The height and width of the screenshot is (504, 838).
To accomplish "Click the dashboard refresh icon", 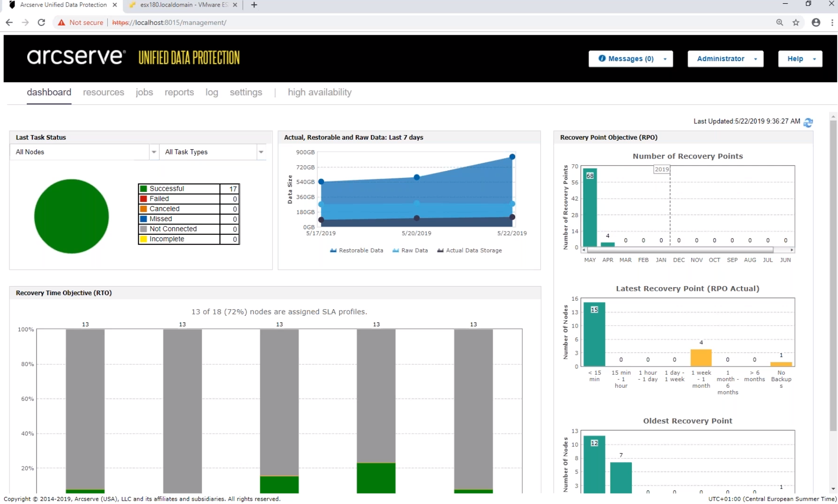I will coord(808,122).
